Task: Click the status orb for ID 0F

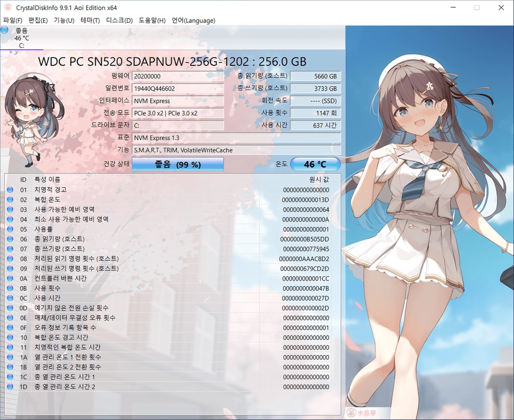Action: click(x=10, y=328)
